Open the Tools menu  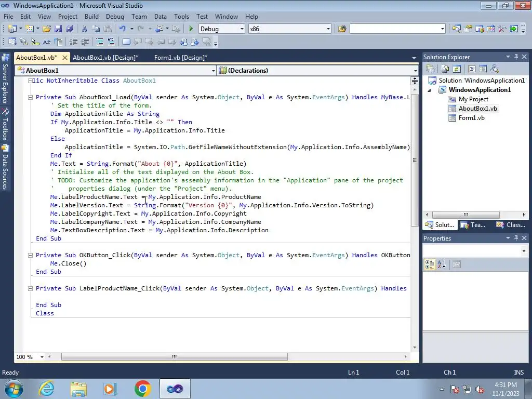(181, 16)
